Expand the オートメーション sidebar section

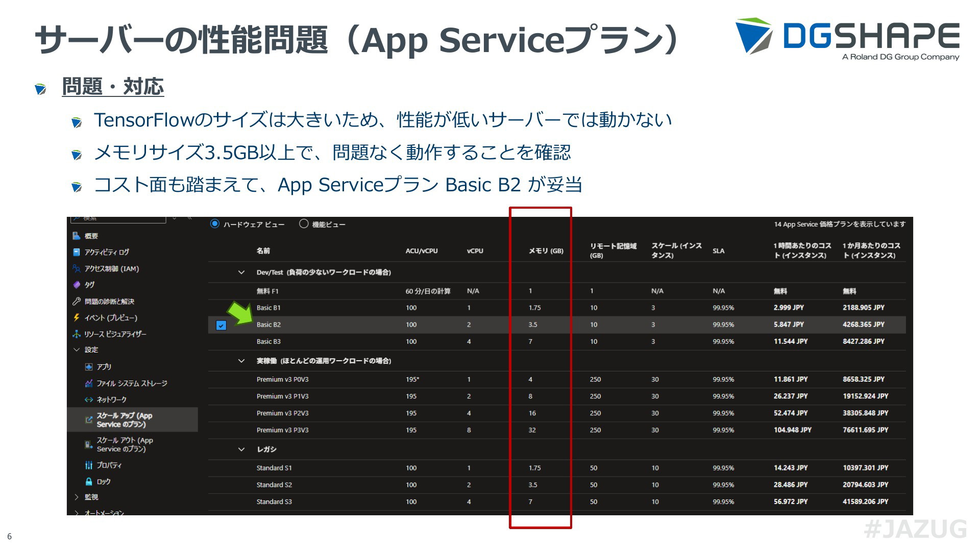pyautogui.click(x=77, y=512)
